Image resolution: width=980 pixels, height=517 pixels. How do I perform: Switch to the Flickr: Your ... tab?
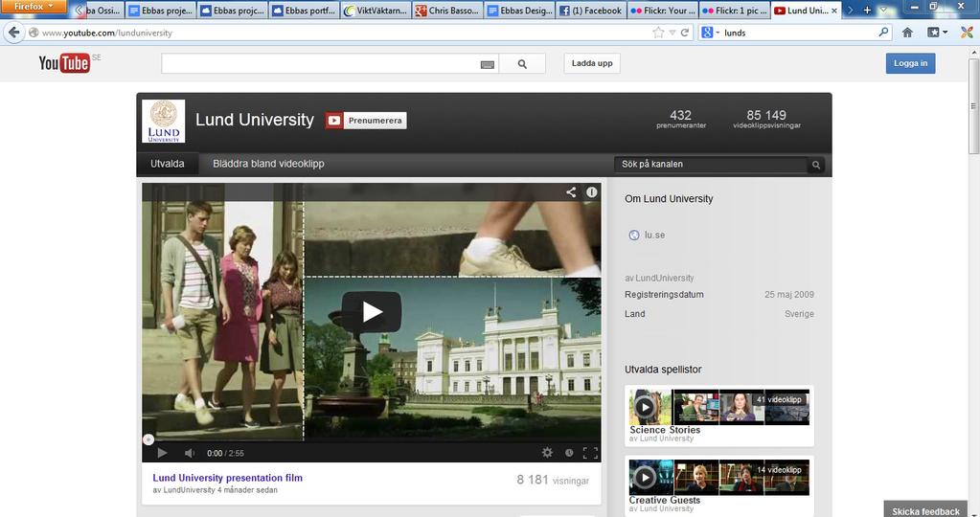tap(663, 11)
